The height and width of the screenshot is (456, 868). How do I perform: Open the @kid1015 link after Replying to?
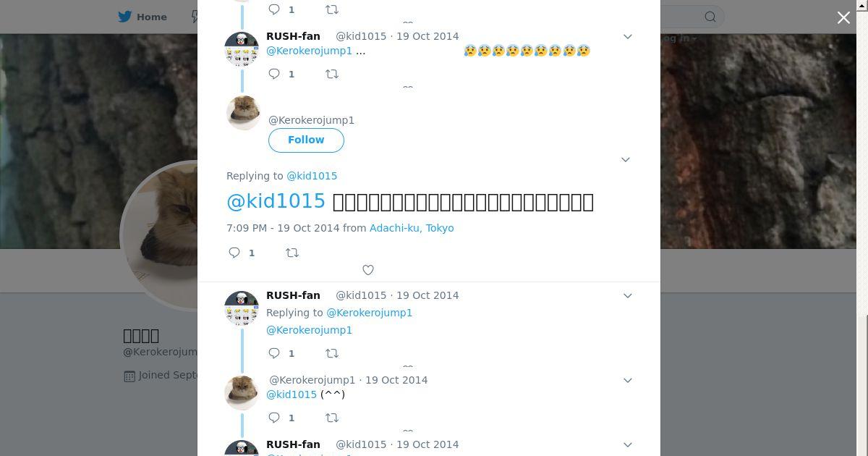312,176
